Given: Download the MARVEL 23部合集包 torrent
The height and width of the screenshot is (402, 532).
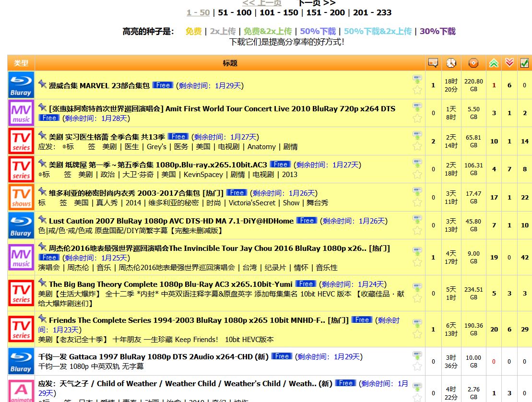Looking at the screenshot, I should pyautogui.click(x=417, y=79).
